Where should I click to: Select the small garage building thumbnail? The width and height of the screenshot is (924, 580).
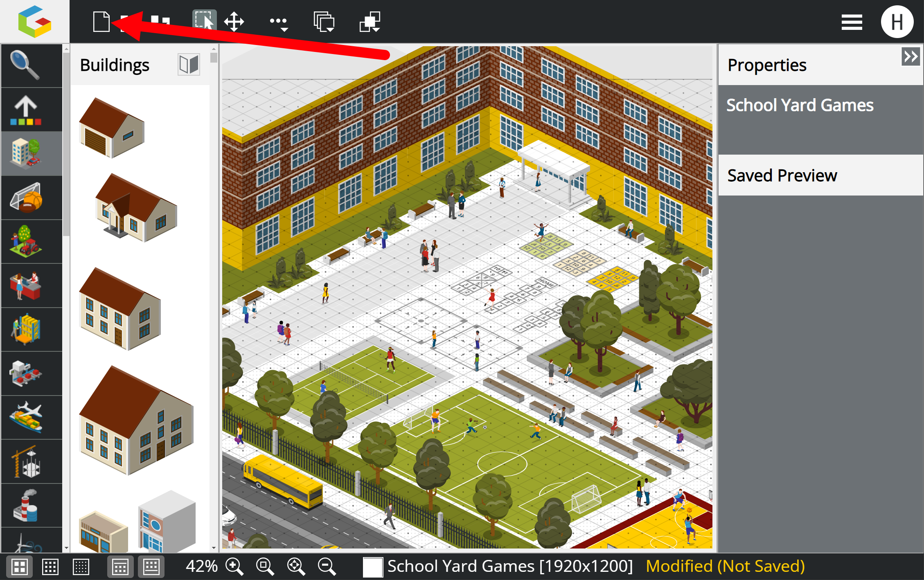point(111,128)
